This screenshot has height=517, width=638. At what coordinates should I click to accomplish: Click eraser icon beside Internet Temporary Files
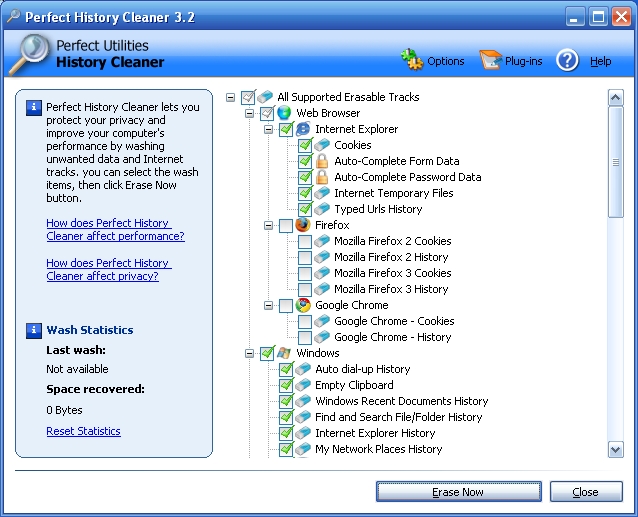click(322, 193)
